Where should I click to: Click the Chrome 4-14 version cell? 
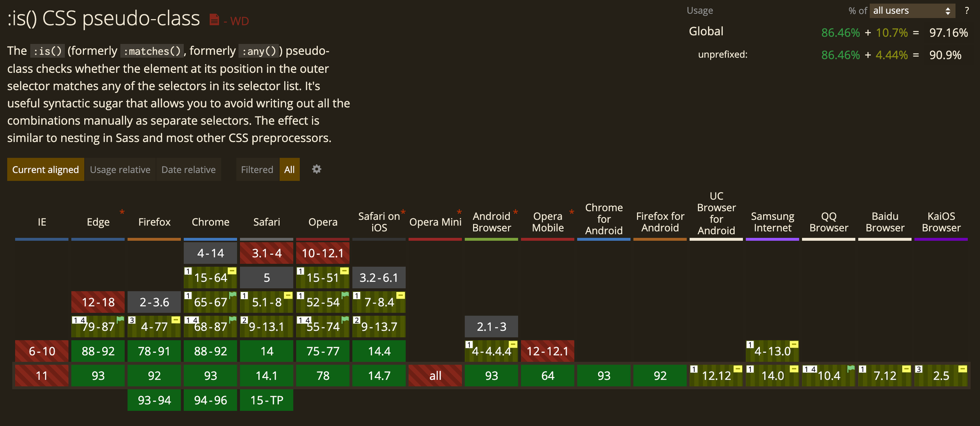(211, 253)
